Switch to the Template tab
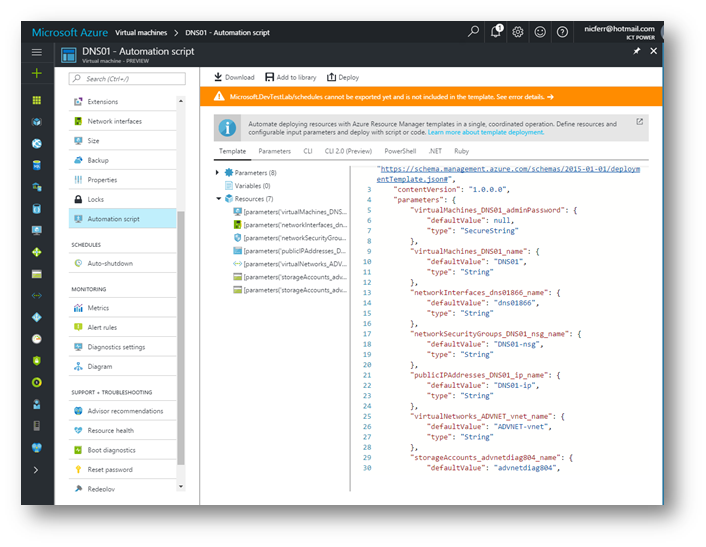 pos(232,151)
